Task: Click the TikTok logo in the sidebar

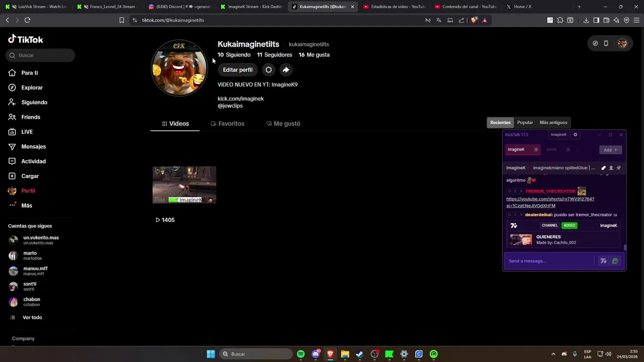Action: click(x=26, y=39)
